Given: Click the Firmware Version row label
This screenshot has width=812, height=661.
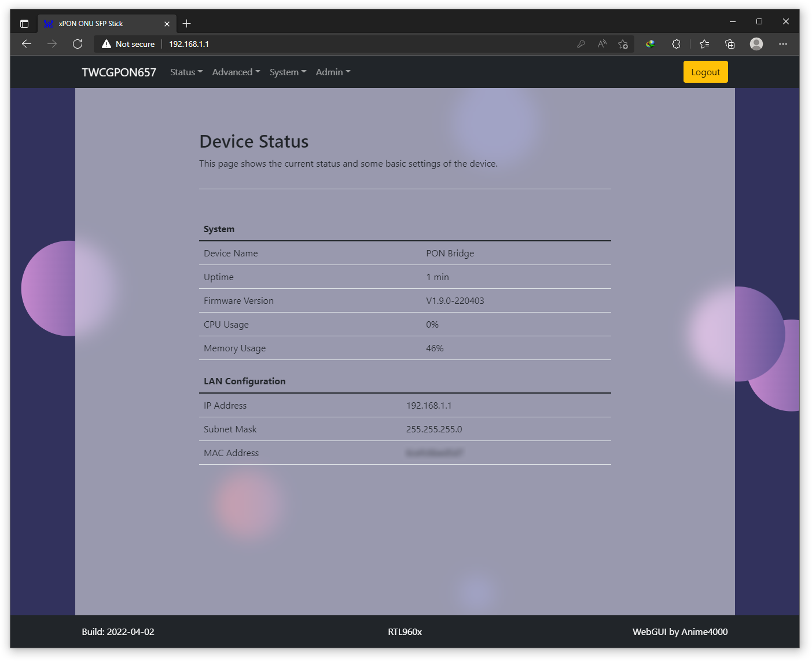Looking at the screenshot, I should (238, 301).
